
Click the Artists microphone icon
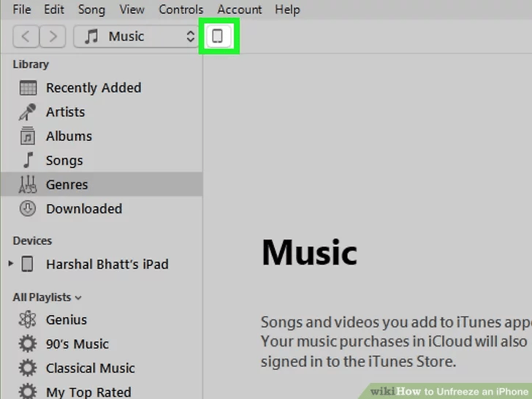click(x=28, y=112)
